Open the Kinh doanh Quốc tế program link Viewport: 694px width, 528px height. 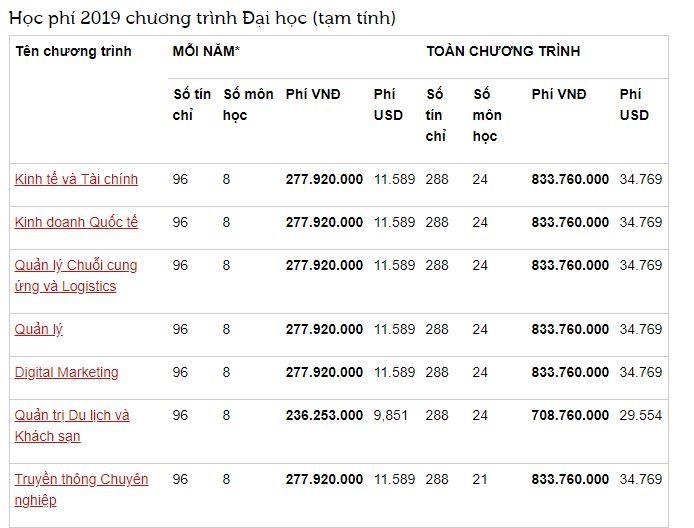pyautogui.click(x=76, y=223)
